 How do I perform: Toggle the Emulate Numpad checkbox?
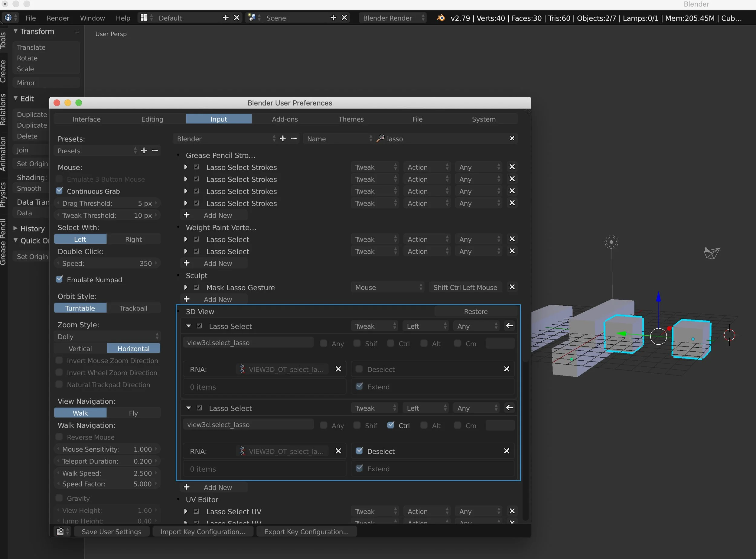pos(60,279)
